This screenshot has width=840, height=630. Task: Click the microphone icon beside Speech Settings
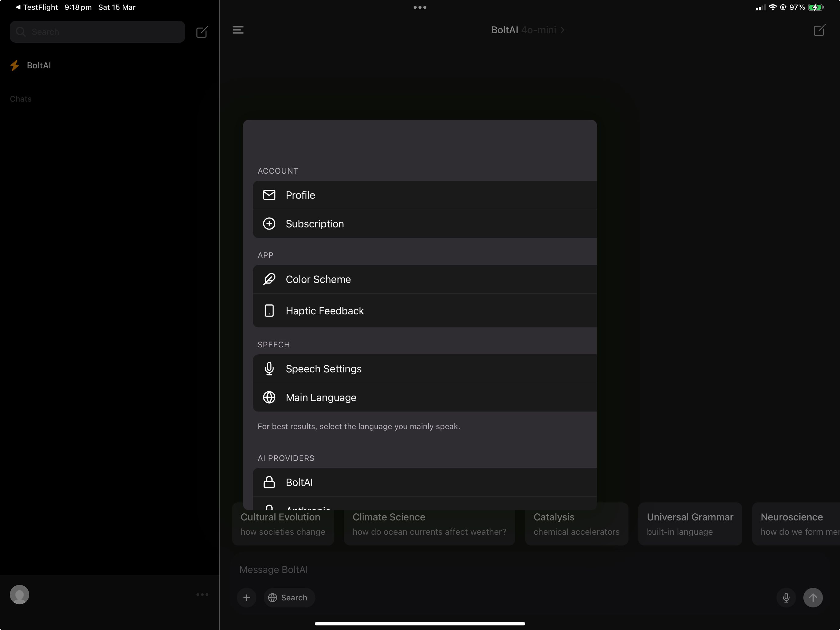coord(269,369)
